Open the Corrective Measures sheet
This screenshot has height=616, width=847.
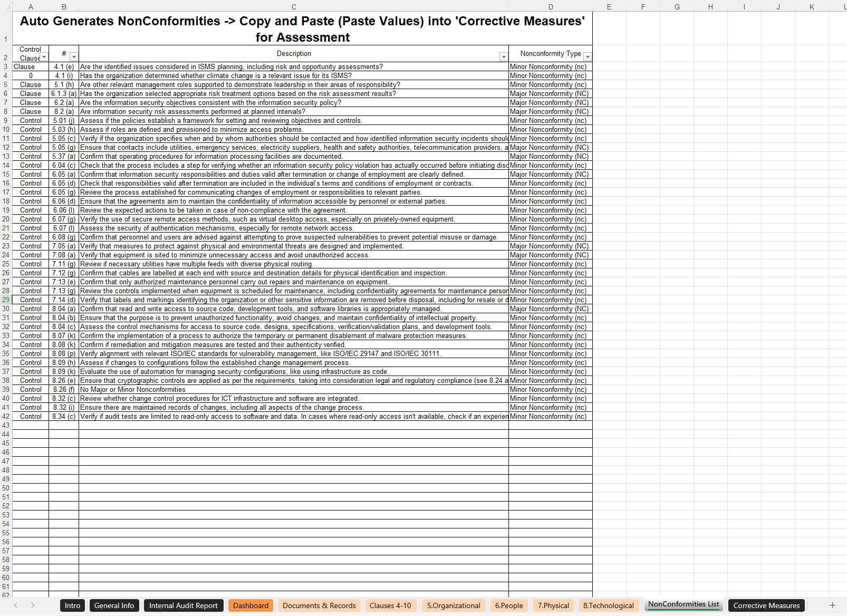click(766, 605)
